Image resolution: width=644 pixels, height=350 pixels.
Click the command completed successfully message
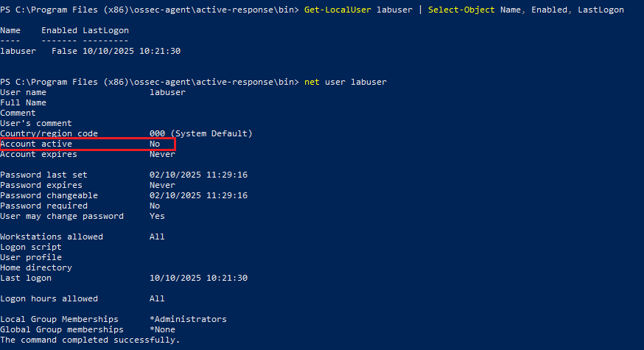click(90, 340)
